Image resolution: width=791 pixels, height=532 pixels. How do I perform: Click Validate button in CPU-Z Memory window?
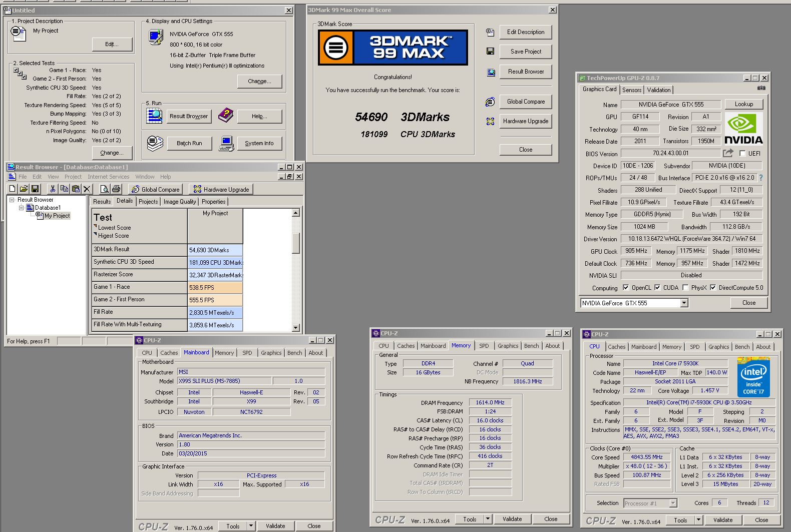click(x=512, y=519)
